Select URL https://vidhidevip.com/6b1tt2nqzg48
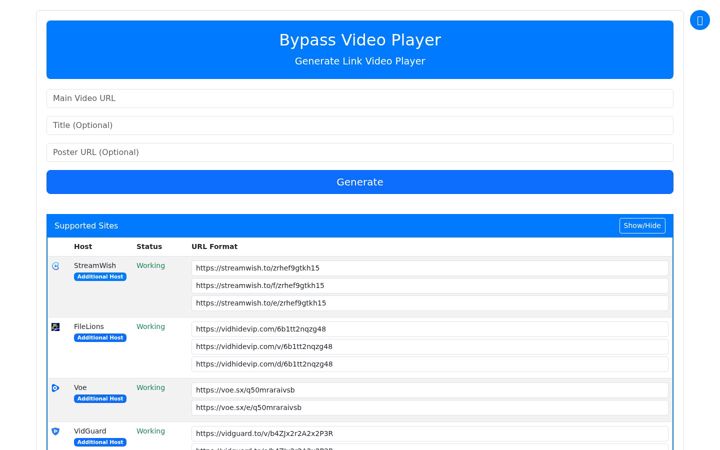This screenshot has width=720, height=450. (430, 329)
